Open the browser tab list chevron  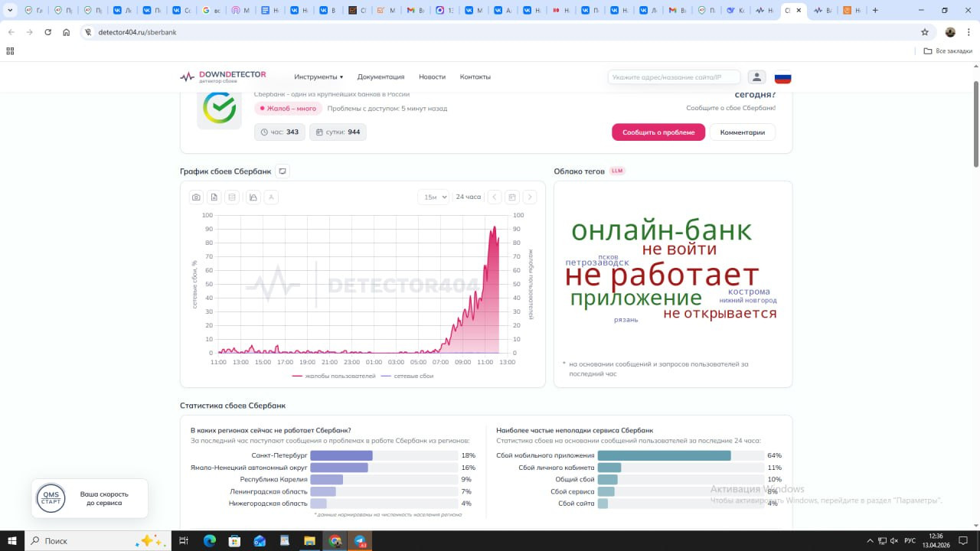click(x=10, y=11)
